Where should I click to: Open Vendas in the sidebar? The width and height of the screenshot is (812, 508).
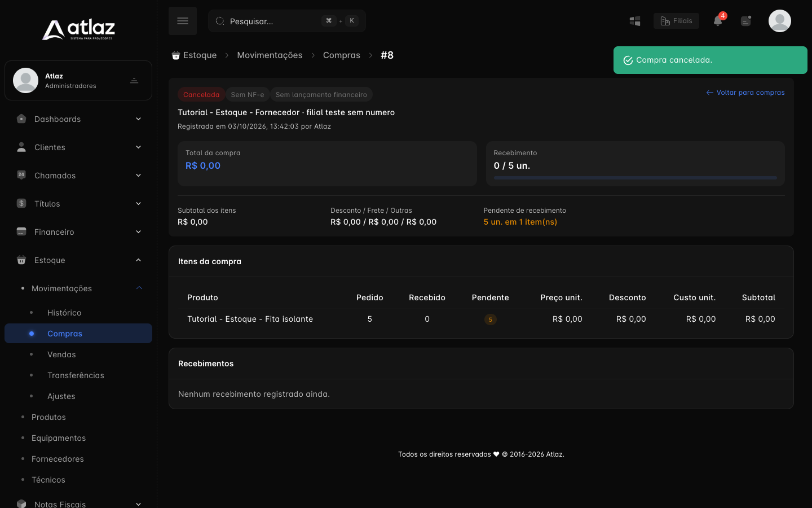point(61,354)
